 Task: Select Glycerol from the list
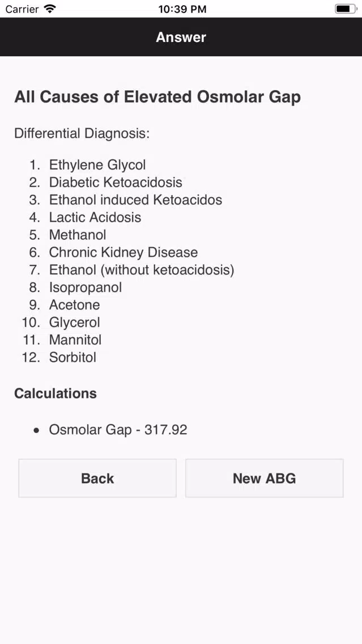click(74, 323)
